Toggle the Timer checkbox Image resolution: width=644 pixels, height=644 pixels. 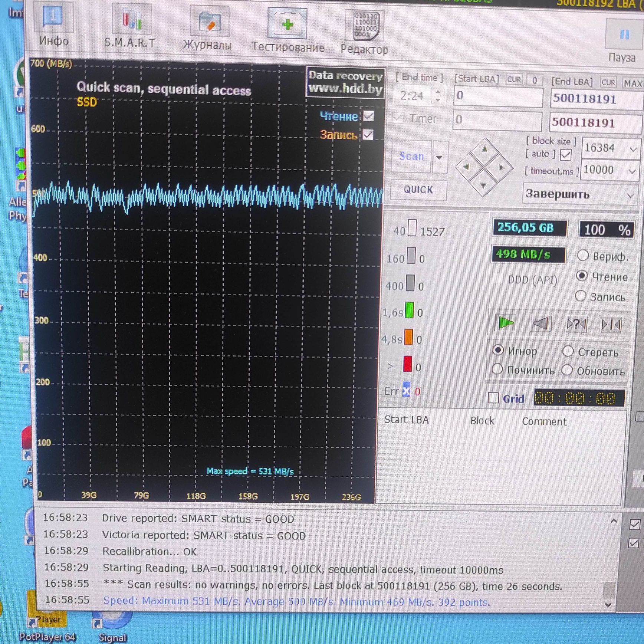pyautogui.click(x=398, y=118)
